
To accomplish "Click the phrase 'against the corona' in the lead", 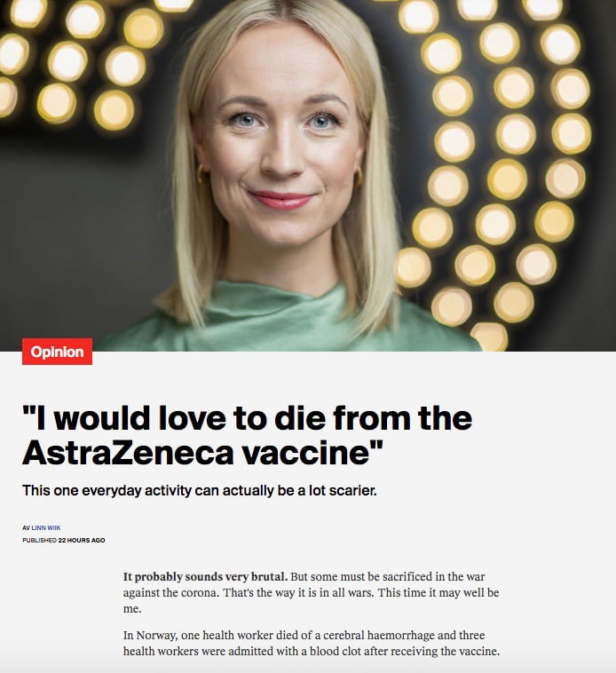I will click(170, 593).
